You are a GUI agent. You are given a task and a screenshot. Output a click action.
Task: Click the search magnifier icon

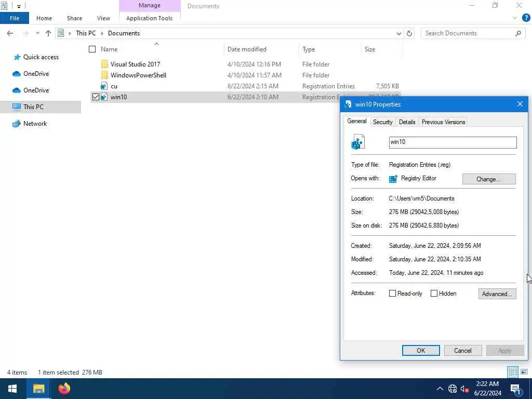(x=518, y=33)
